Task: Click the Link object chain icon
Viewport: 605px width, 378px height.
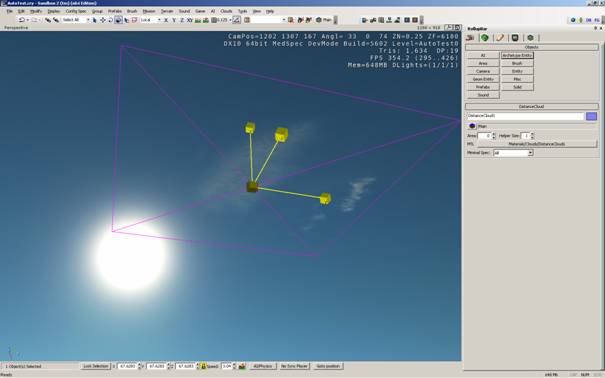Action: click(47, 20)
